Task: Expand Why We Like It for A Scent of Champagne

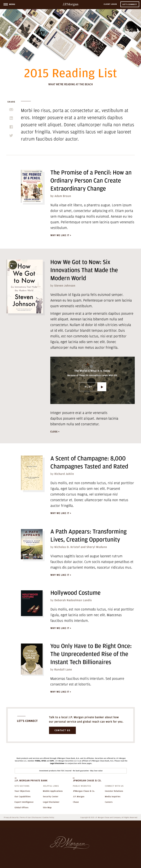Action: pyautogui.click(x=61, y=513)
